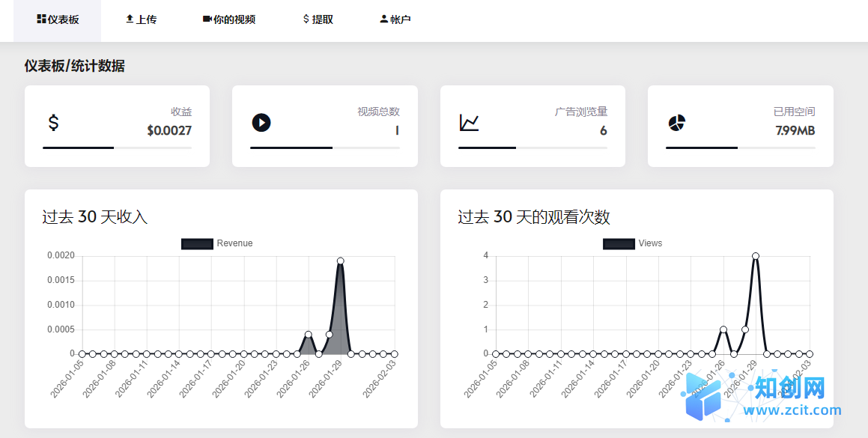This screenshot has width=868, height=438.
Task: Click the pie chart icon for 已用空间
Action: pyautogui.click(x=676, y=121)
